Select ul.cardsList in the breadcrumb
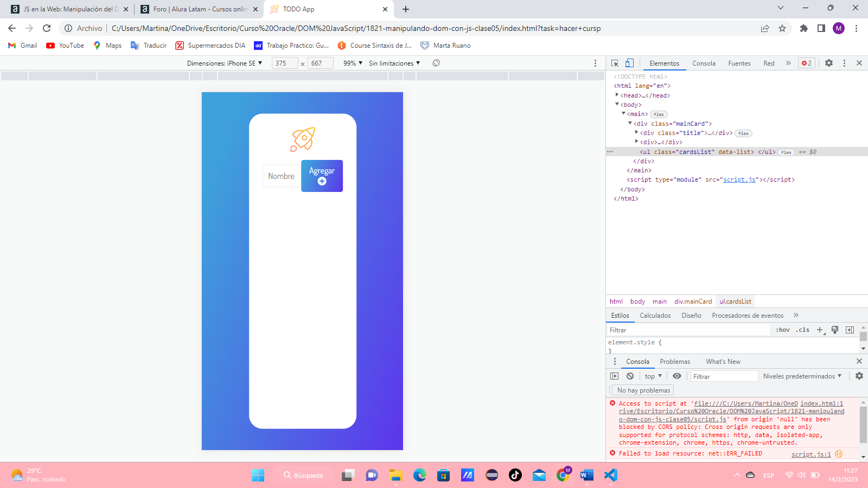 pyautogui.click(x=735, y=301)
